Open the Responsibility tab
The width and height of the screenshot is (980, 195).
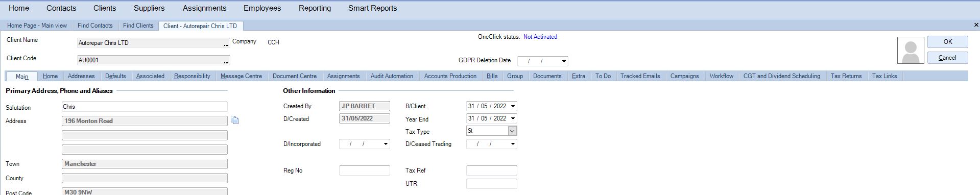point(192,76)
